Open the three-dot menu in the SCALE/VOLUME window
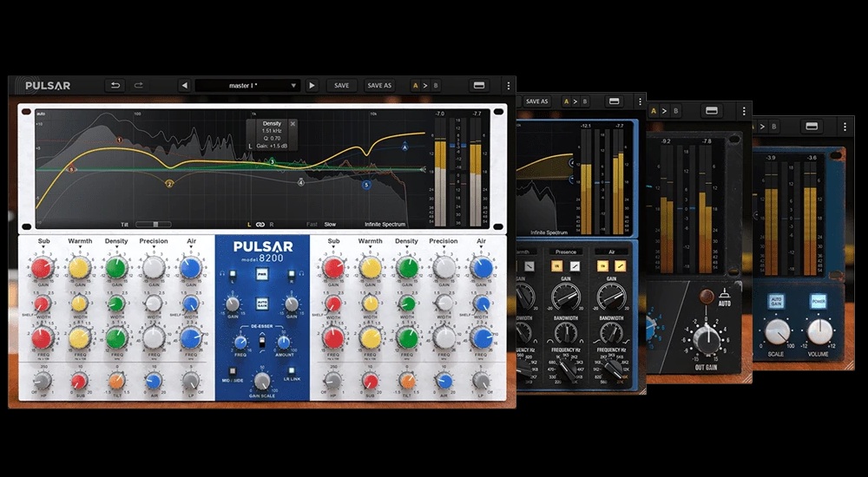Screen dimensions: 868x477 pos(845,127)
